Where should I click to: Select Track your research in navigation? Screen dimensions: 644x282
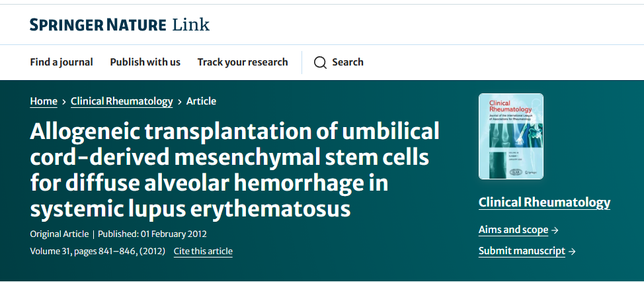pyautogui.click(x=243, y=62)
